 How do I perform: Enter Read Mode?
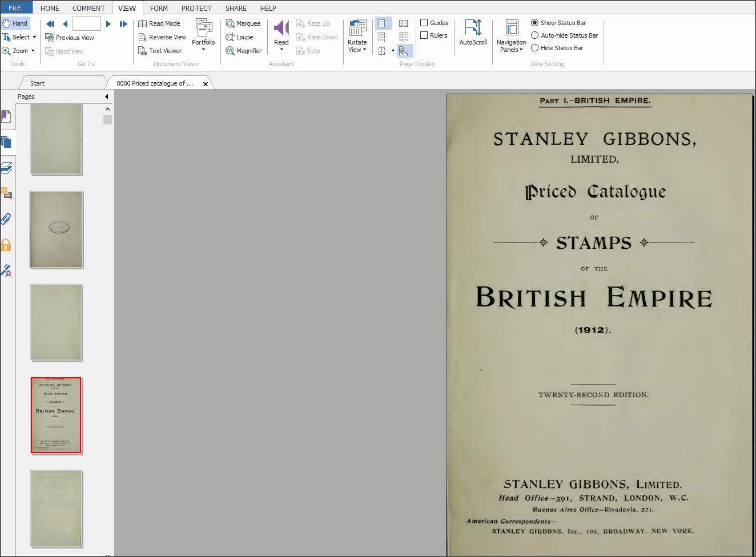pyautogui.click(x=159, y=23)
